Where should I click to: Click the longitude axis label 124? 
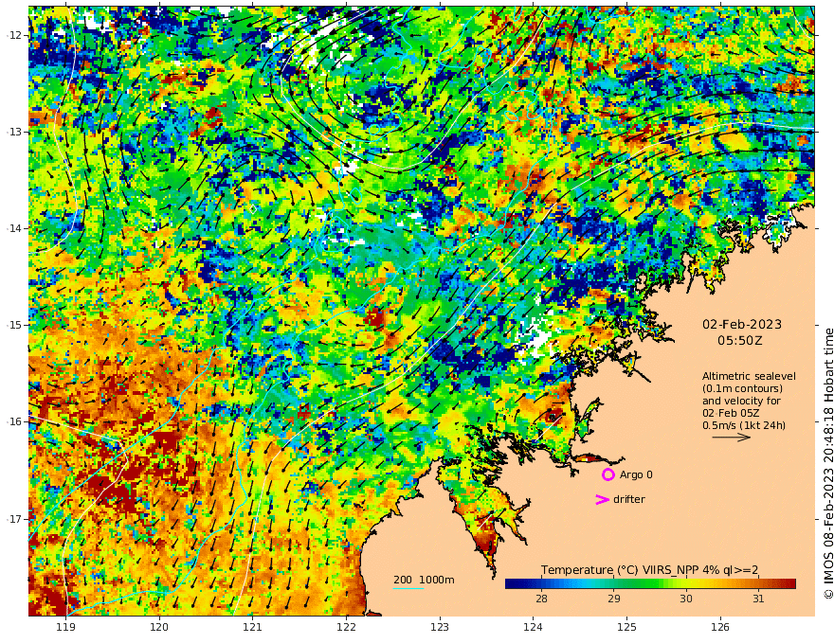coord(533,627)
